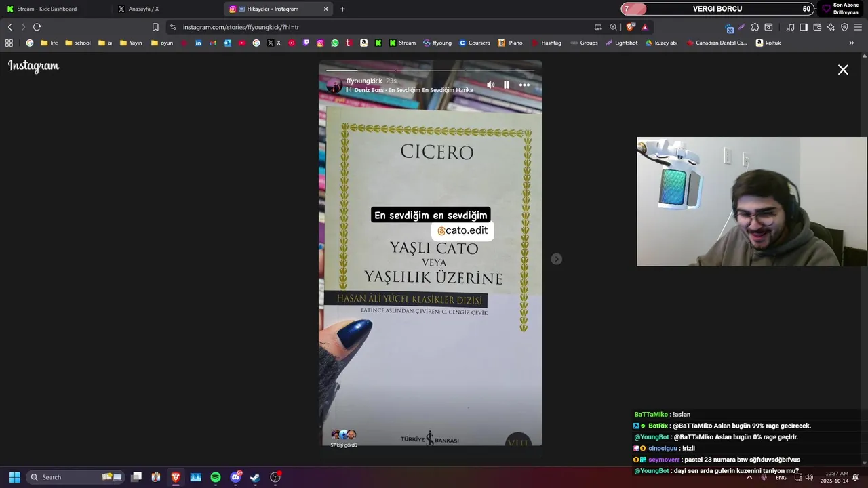Viewport: 868px width, 488px height.
Task: Open the Twitch bookmark
Action: pyautogui.click(x=306, y=43)
